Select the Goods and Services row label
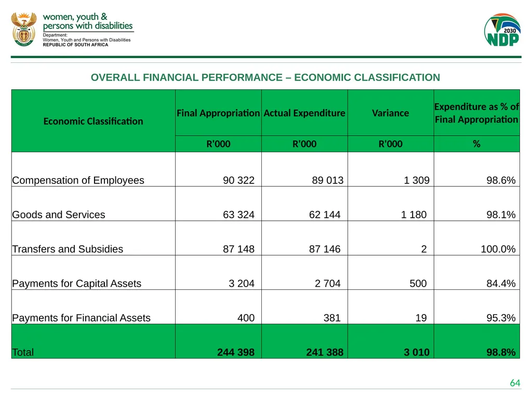Screen dimensions: 532x399 click(59, 215)
